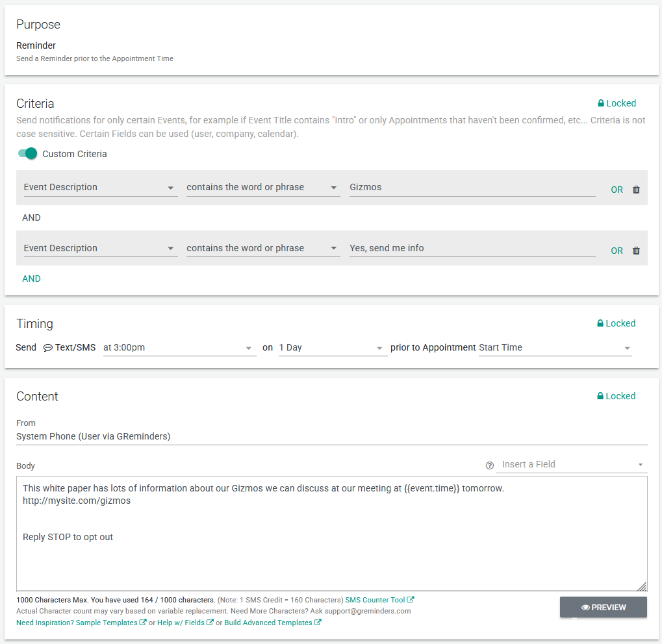Add a new AND criteria condition

click(x=31, y=279)
